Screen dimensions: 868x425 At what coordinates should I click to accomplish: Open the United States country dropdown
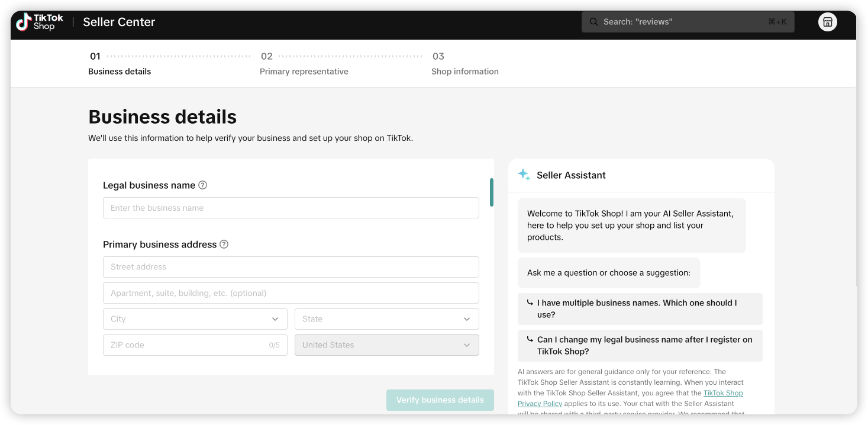(387, 345)
